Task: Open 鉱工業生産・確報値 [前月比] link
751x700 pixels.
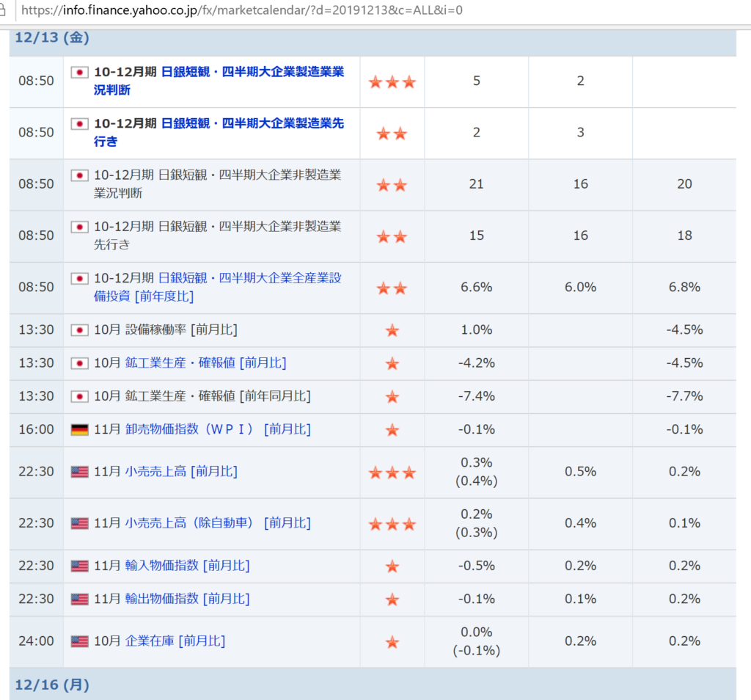Action: pyautogui.click(x=205, y=362)
